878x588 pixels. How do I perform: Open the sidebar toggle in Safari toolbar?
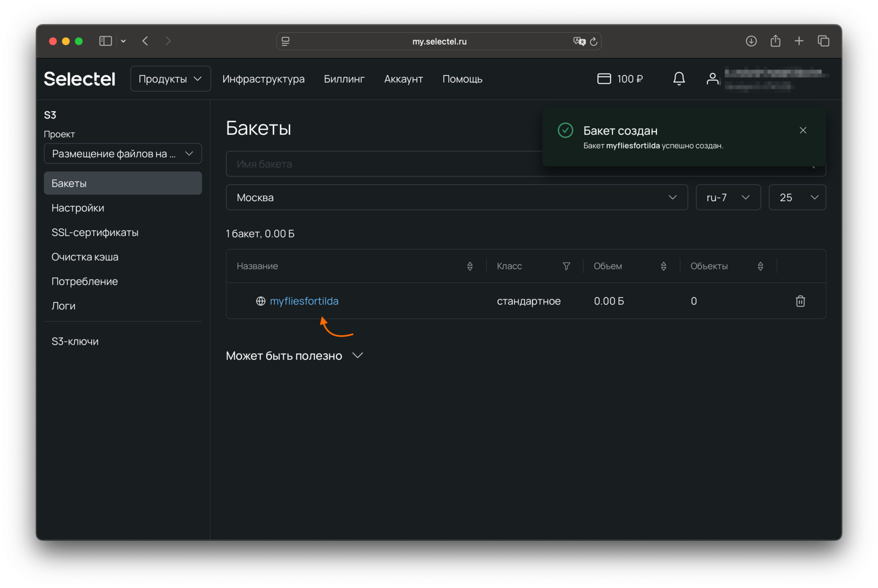[x=106, y=41]
